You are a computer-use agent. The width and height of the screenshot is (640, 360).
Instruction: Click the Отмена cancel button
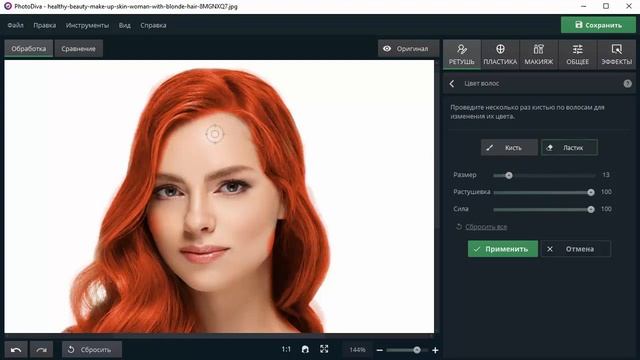[x=576, y=249]
